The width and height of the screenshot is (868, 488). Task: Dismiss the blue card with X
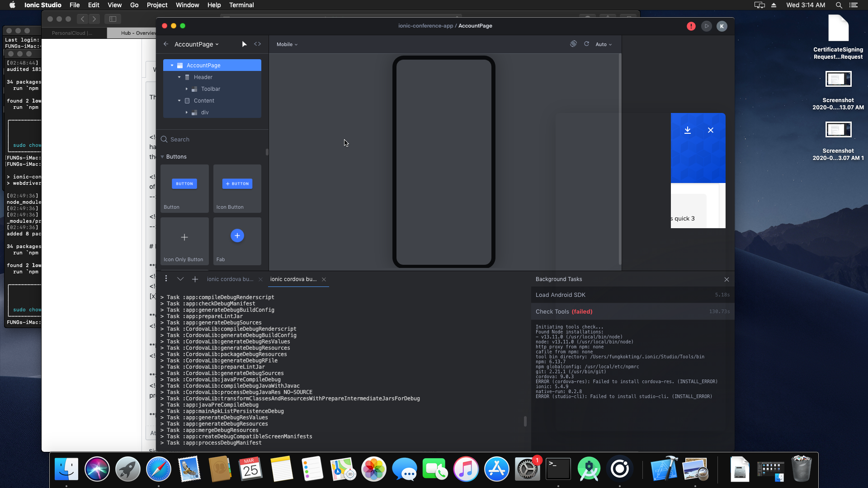711,130
